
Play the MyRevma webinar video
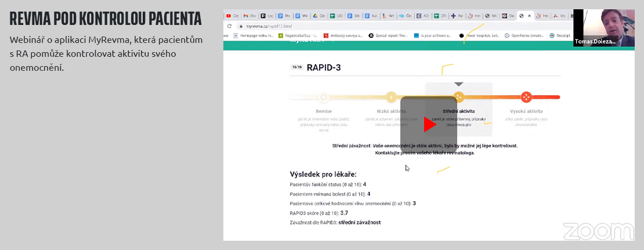[429, 125]
